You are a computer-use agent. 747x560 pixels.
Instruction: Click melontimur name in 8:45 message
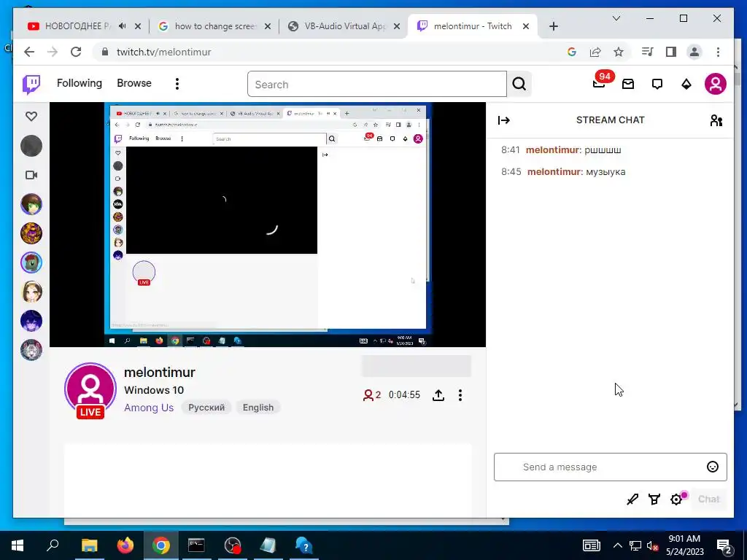click(x=554, y=172)
